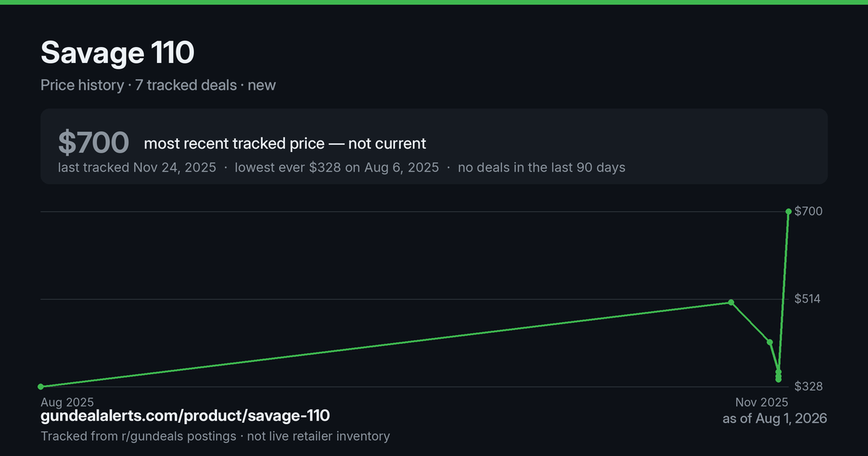Viewport: 868px width, 456px height.
Task: Open the gundealalerts.com/product/savage-110 link
Action: click(x=185, y=416)
